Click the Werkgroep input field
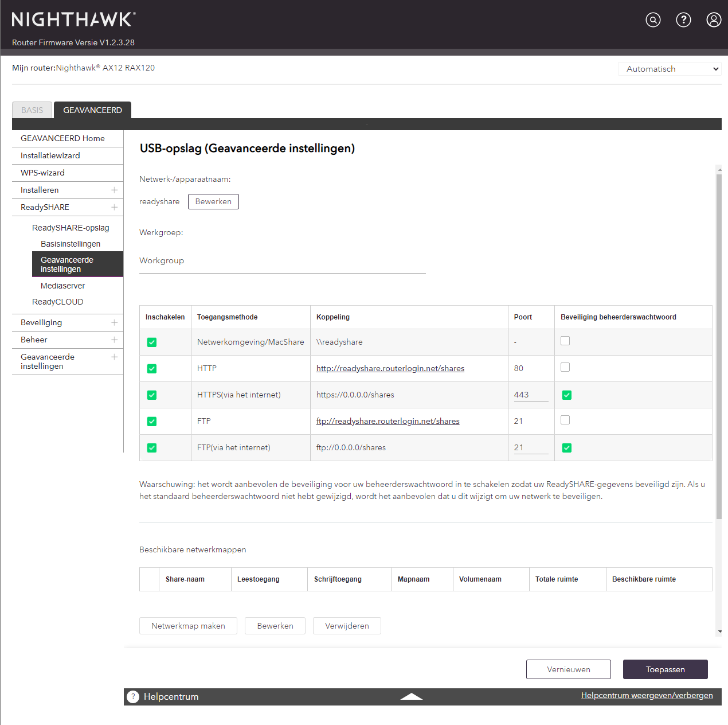Screen dimensions: 728x725 coord(282,261)
